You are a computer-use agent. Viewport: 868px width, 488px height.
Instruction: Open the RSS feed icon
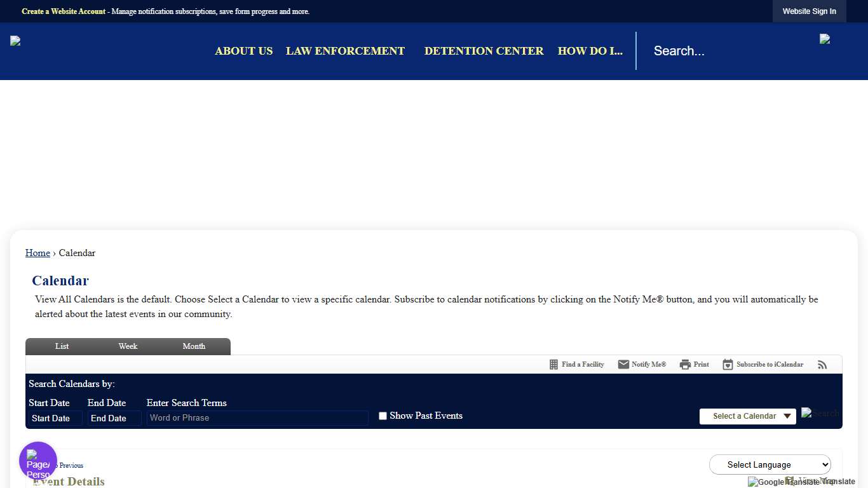(x=822, y=365)
